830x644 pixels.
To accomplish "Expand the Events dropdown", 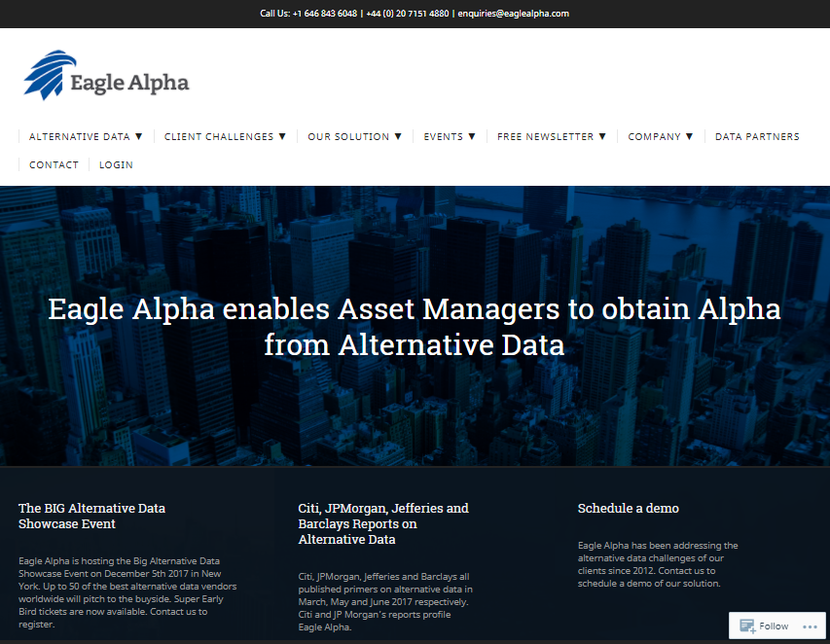I will (449, 136).
